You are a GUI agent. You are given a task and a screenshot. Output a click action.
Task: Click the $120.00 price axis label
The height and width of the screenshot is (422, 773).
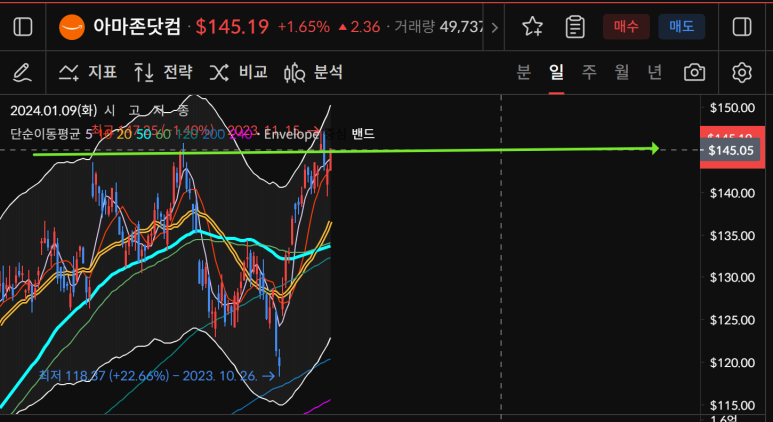(x=732, y=362)
